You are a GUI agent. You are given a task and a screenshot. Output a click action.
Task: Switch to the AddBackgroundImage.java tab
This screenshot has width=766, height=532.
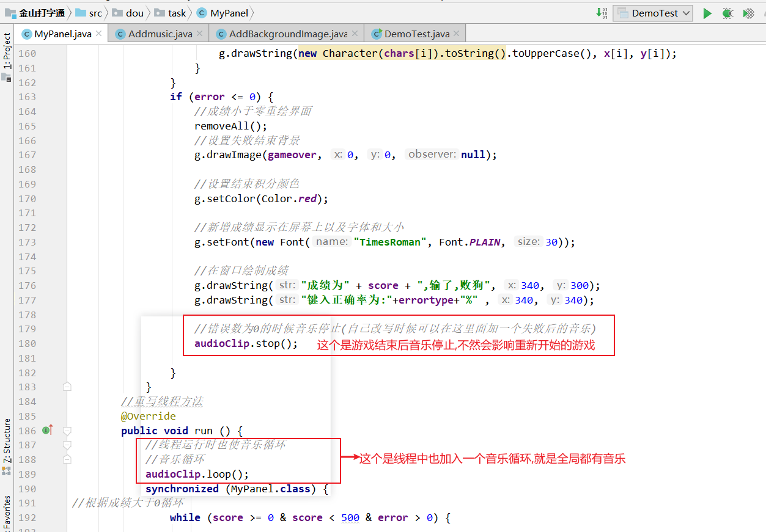(286, 34)
